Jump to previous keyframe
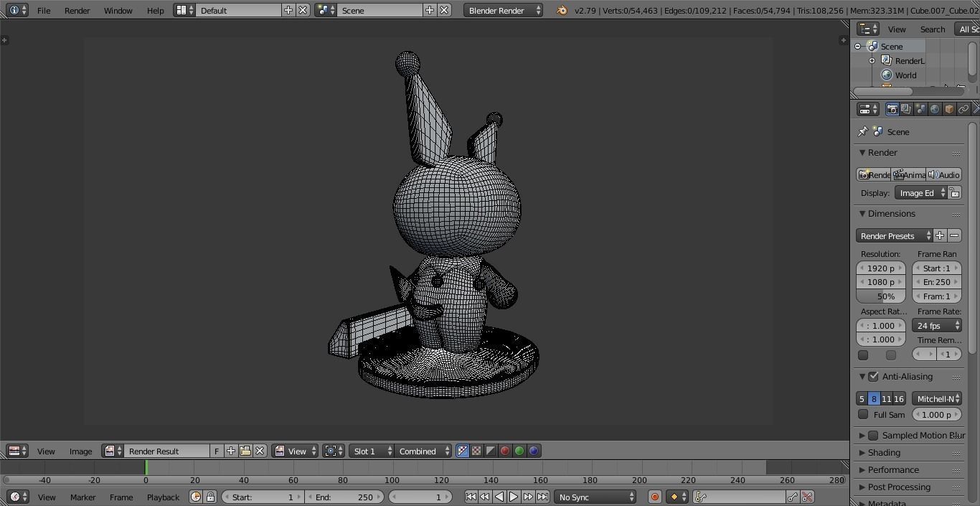Viewport: 980px width, 506px height. tap(485, 497)
